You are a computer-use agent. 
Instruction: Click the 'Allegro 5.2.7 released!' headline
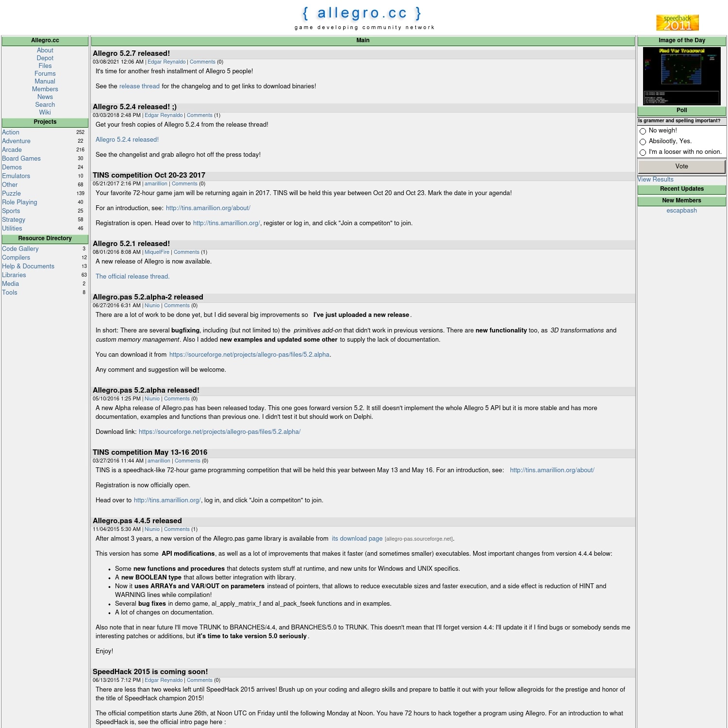point(131,53)
